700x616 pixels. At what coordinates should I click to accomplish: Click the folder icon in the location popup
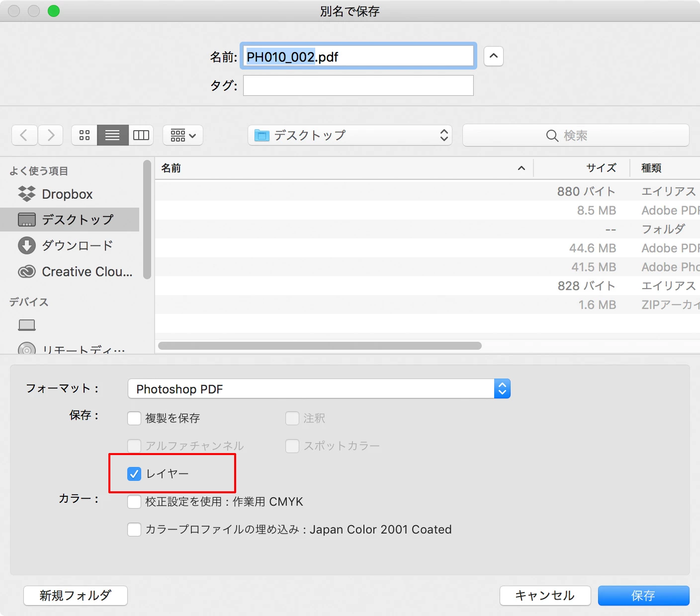coord(262,135)
